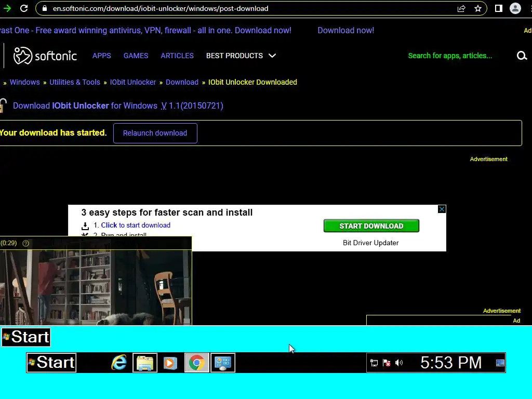
Task: Click the Avast 'Download now!' link
Action: pyautogui.click(x=345, y=30)
